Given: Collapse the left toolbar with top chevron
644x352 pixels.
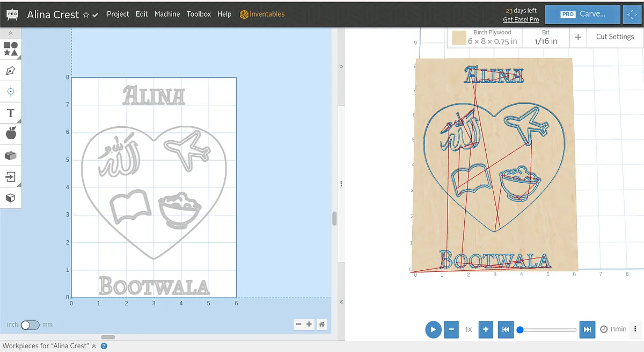Looking at the screenshot, I should 11,33.
